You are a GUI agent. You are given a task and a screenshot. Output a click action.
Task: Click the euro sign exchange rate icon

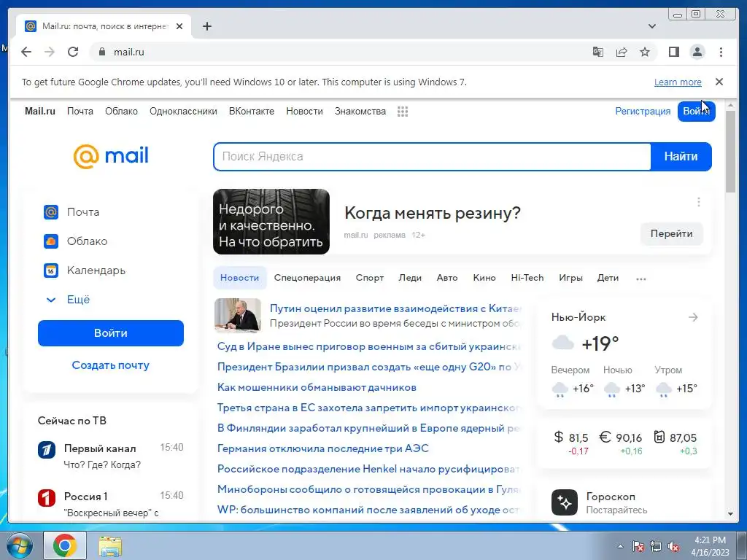(605, 437)
